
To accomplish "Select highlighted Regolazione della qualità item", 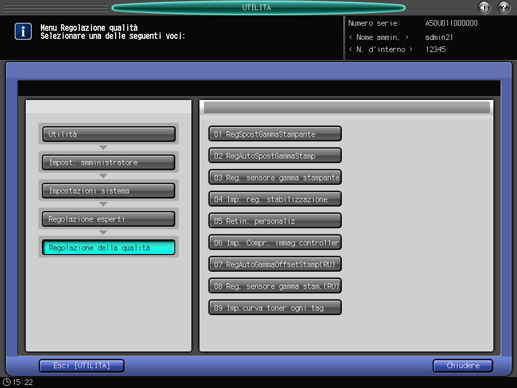I will [x=109, y=248].
